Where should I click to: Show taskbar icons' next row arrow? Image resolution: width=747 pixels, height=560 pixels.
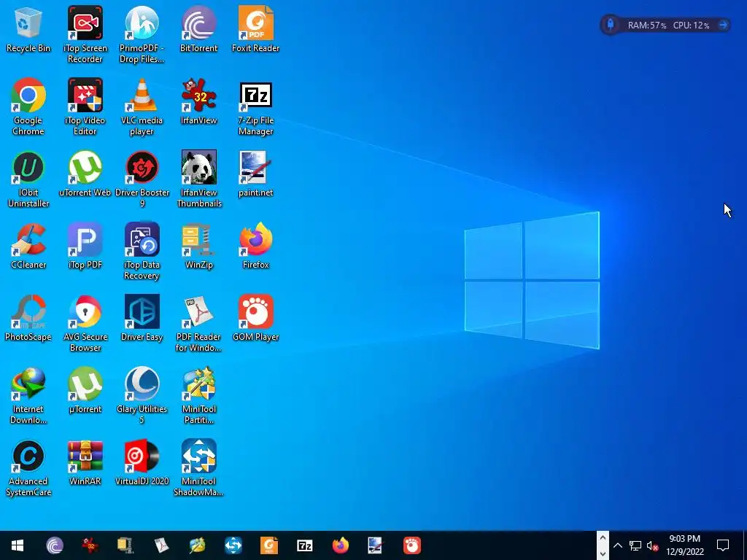tap(603, 553)
